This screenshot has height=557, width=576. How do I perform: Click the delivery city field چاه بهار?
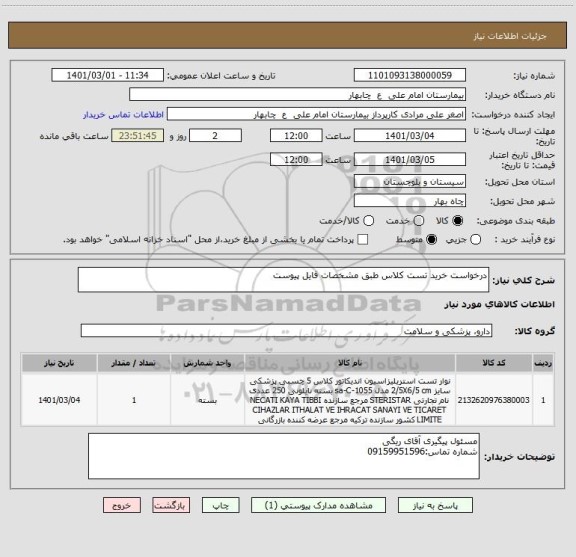[410, 201]
